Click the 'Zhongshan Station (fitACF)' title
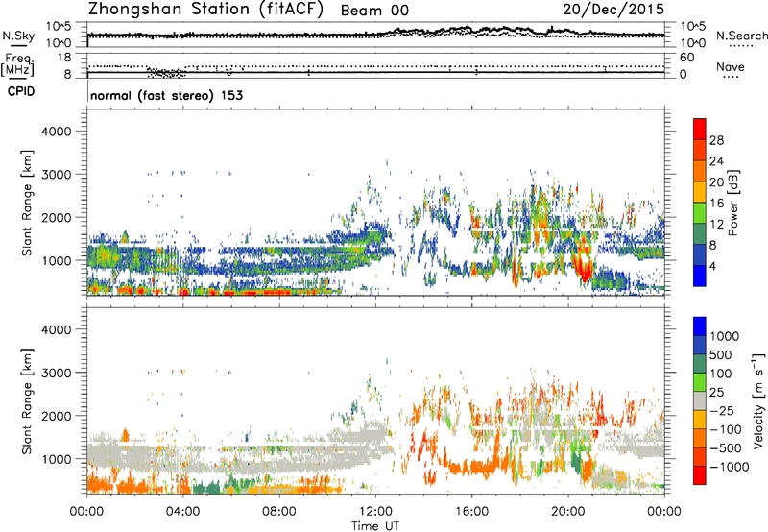 [x=205, y=10]
